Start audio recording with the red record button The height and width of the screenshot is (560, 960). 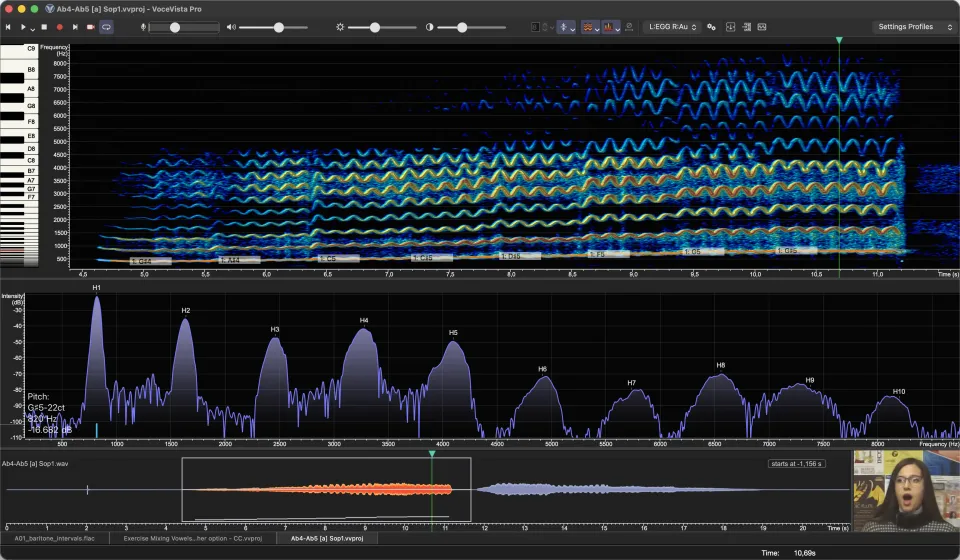pos(59,27)
